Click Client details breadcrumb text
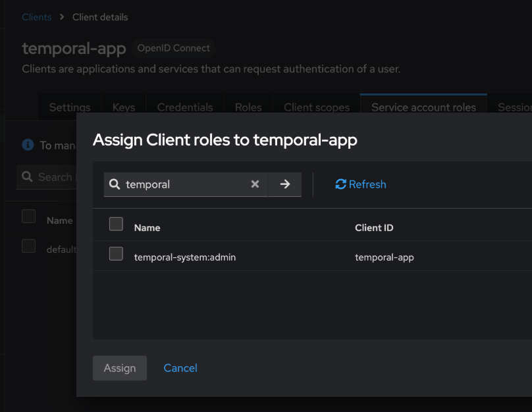Image resolution: width=532 pixels, height=412 pixels. (100, 17)
